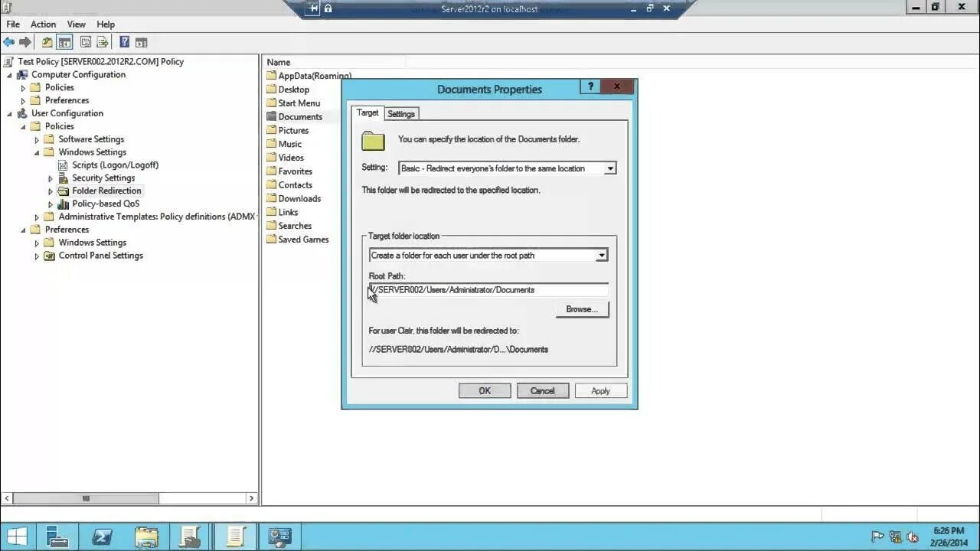Click the muted speaker tray icon
Viewport: 980px width, 551px height.
[x=913, y=537]
